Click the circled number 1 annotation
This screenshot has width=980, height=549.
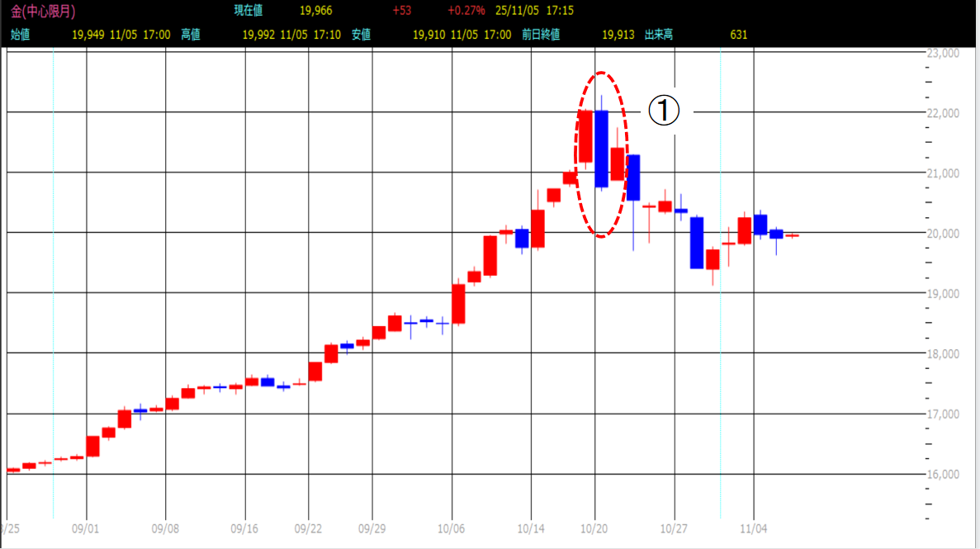pos(663,111)
